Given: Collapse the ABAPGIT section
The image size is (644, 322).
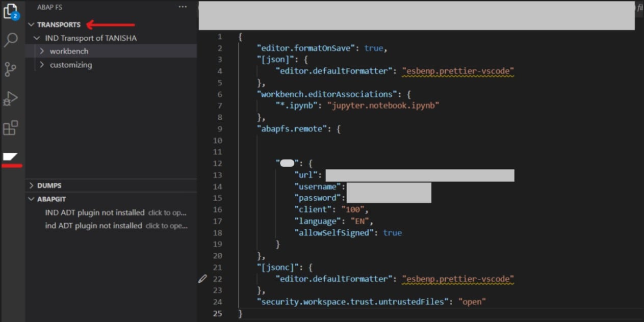Looking at the screenshot, I should point(31,199).
